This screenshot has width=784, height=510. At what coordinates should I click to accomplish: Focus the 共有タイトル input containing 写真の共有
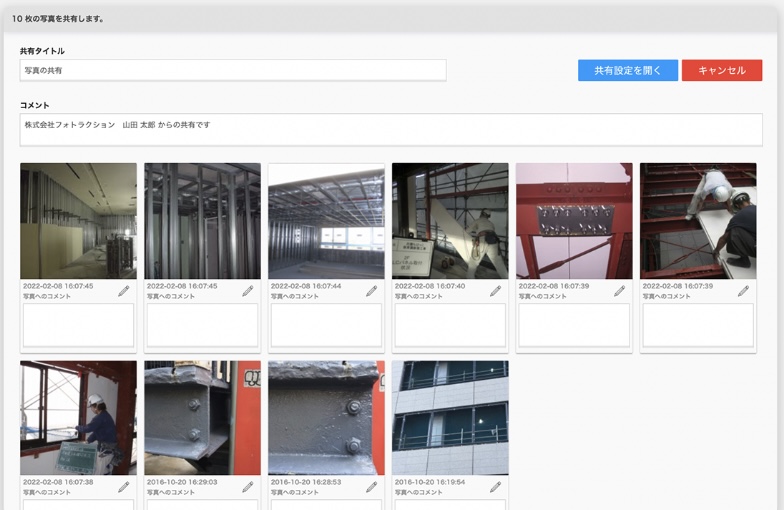[x=233, y=70]
